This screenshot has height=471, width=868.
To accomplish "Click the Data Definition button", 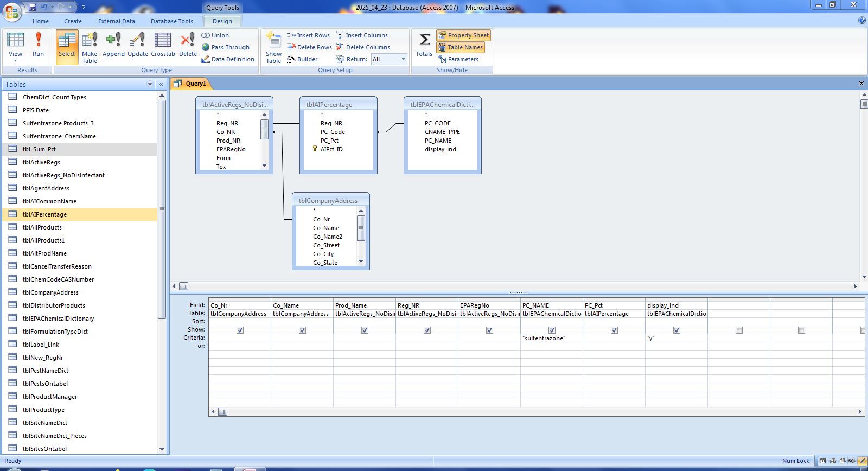I will [228, 59].
